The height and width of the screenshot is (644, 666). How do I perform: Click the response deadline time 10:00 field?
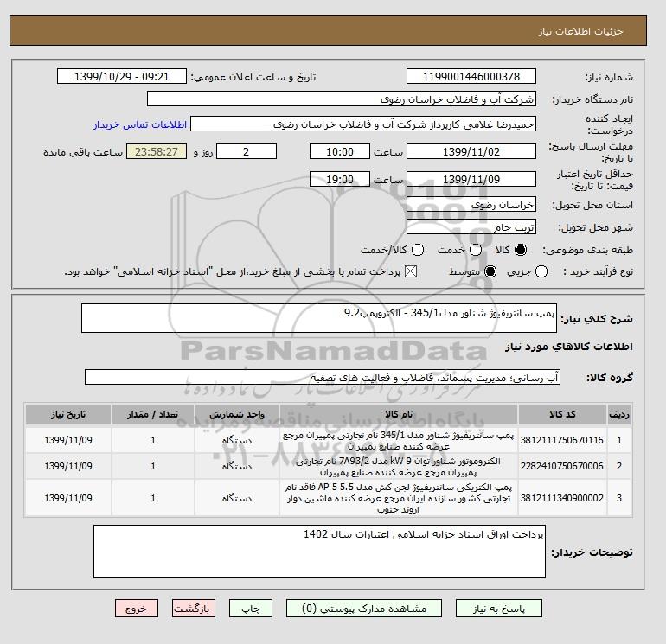pos(340,151)
